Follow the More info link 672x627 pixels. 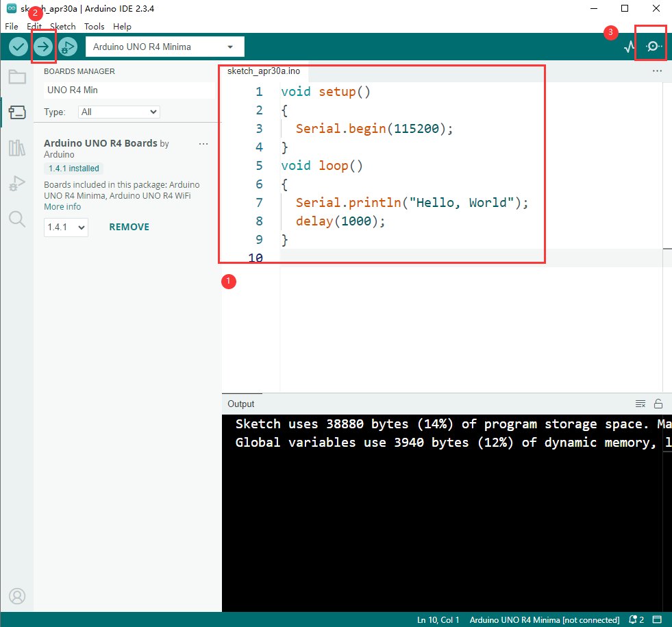click(62, 206)
